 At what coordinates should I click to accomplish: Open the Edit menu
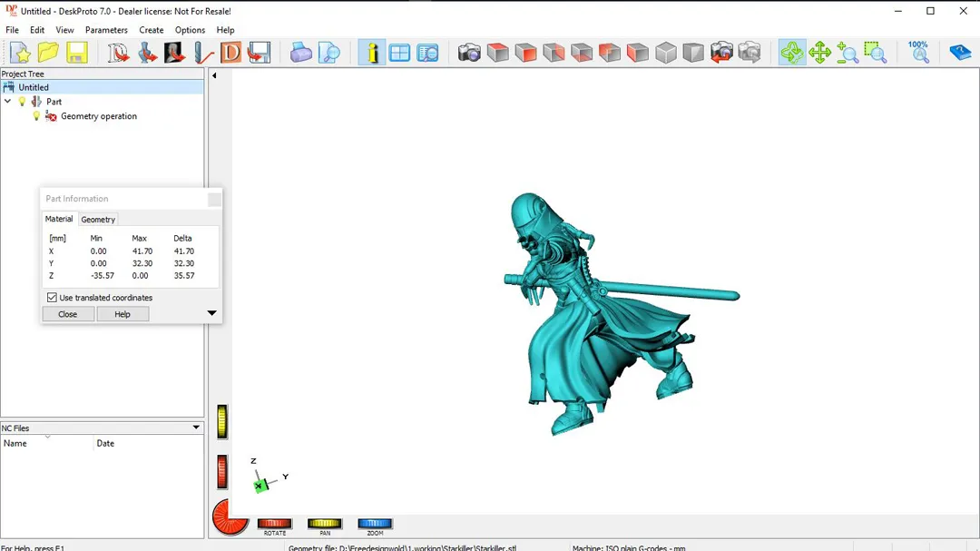37,30
